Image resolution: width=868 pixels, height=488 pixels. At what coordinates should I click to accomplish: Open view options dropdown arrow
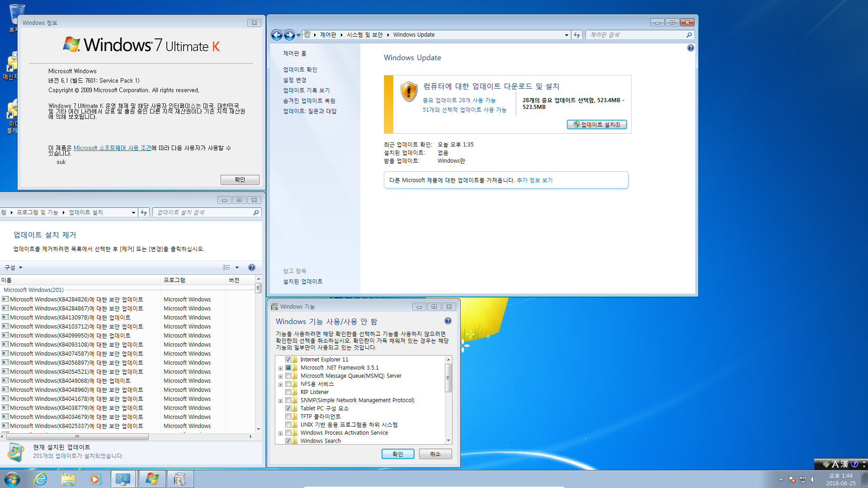tap(237, 267)
